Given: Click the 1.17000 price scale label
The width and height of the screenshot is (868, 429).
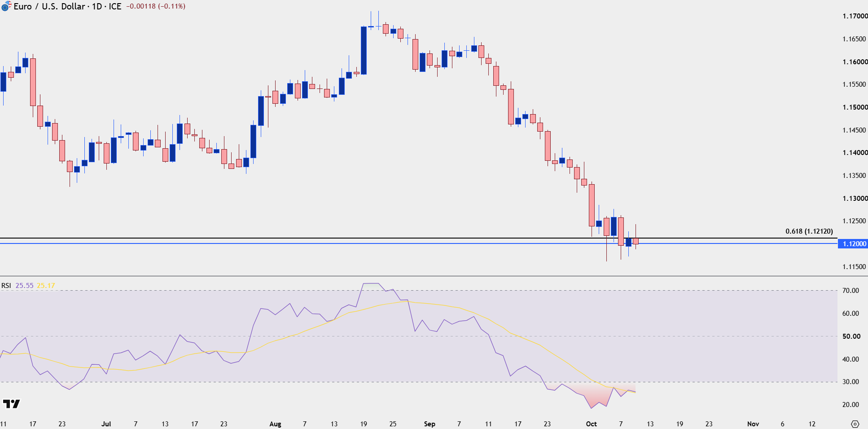Looking at the screenshot, I should coord(855,16).
